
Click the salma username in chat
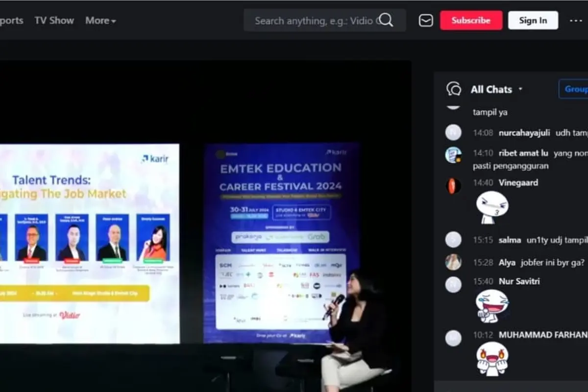click(510, 240)
